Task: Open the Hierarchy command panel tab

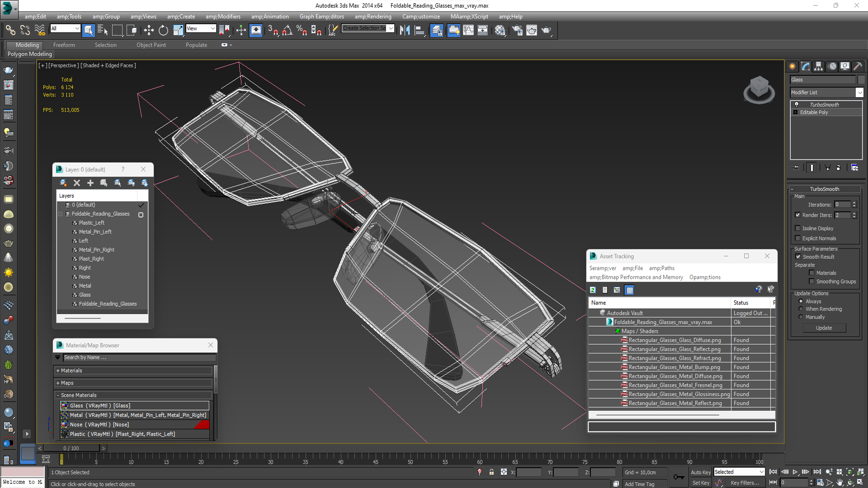Action: click(818, 66)
